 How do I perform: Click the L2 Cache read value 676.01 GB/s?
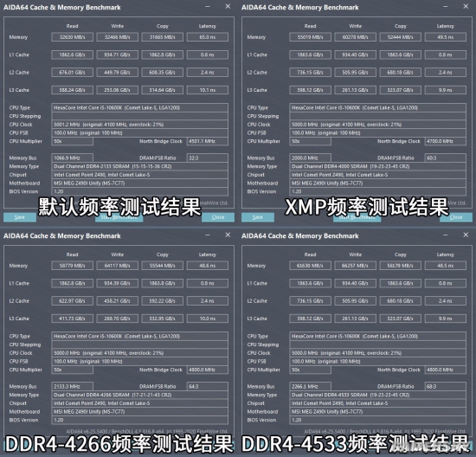[x=72, y=72]
